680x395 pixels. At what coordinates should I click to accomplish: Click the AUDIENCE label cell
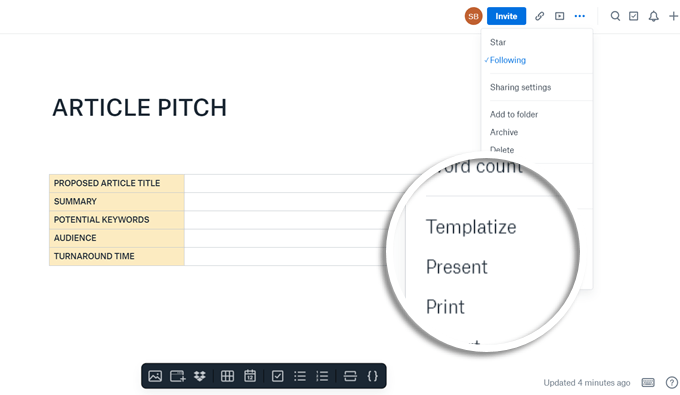click(x=117, y=238)
